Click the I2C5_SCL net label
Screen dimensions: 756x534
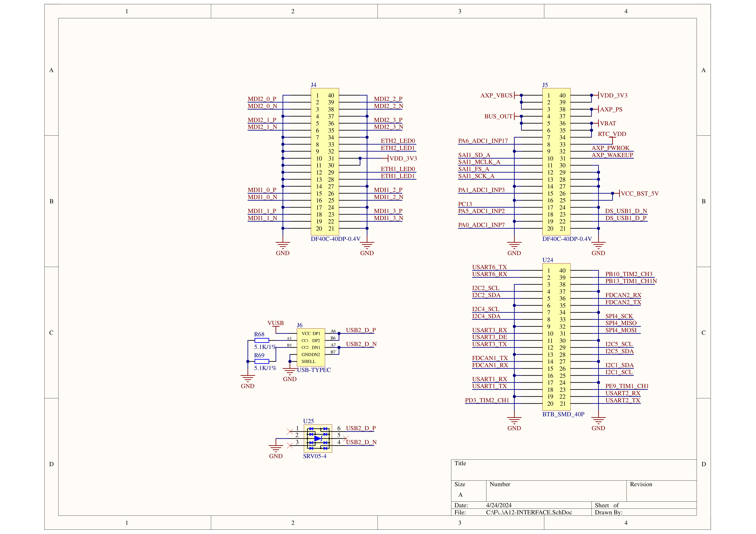point(619,344)
